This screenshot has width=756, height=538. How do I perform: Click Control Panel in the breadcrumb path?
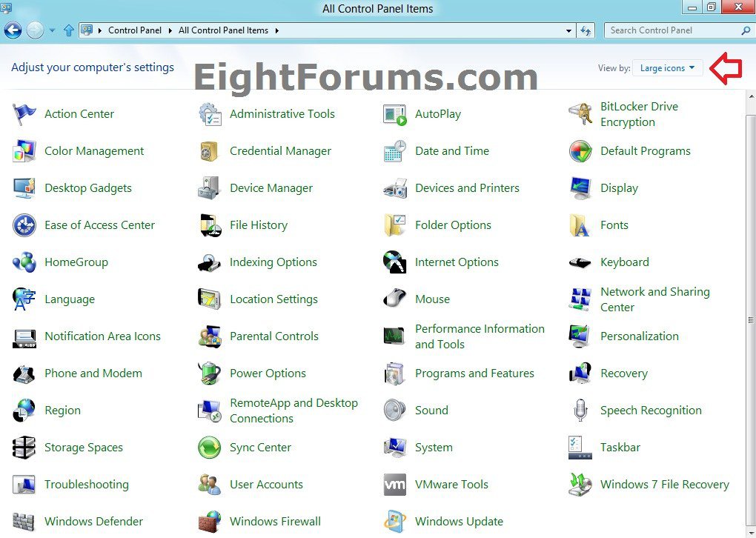click(x=133, y=30)
